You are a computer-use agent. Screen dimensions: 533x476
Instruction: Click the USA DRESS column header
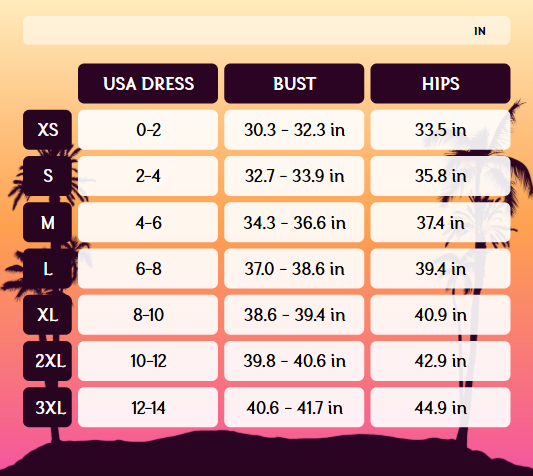point(148,83)
